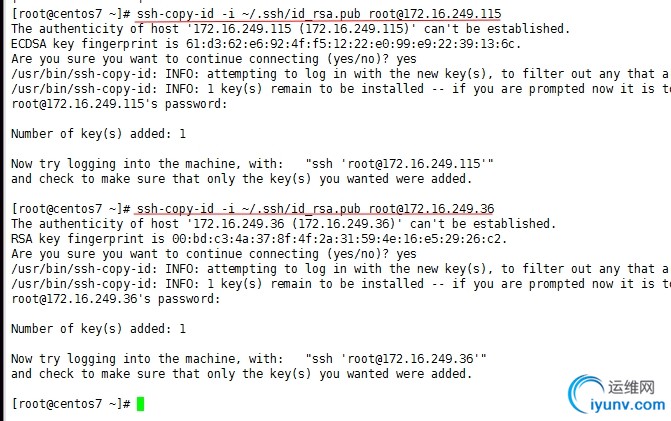Image resolution: width=671 pixels, height=421 pixels.
Task: Click the first 'The authenticity of host' line
Action: [291, 29]
